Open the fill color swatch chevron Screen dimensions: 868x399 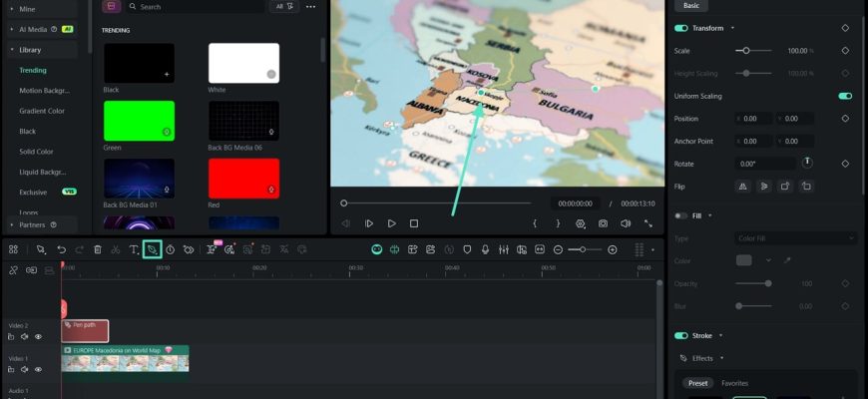click(x=768, y=260)
